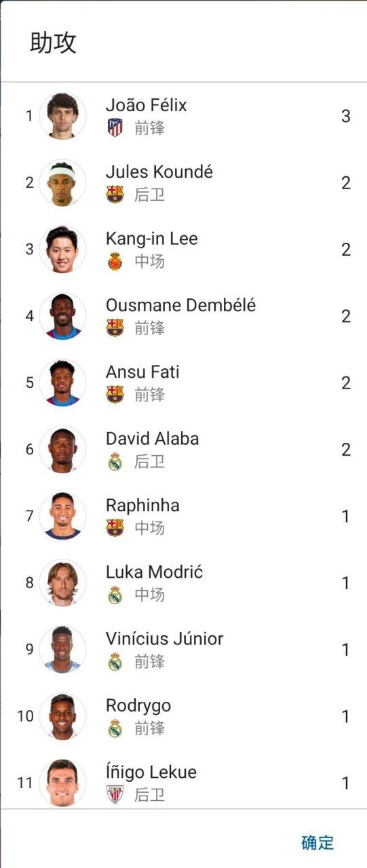
Task: Click Atlético Madrid crest under João Félix
Action: 115,127
